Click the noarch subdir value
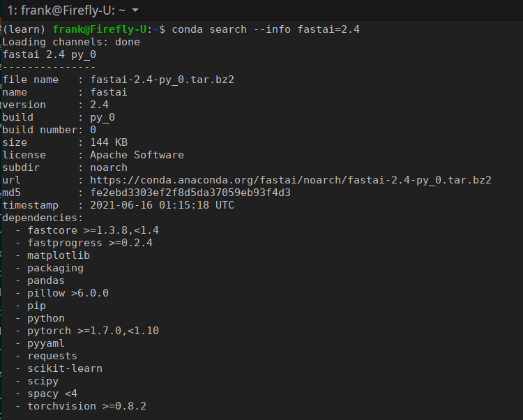 [109, 167]
